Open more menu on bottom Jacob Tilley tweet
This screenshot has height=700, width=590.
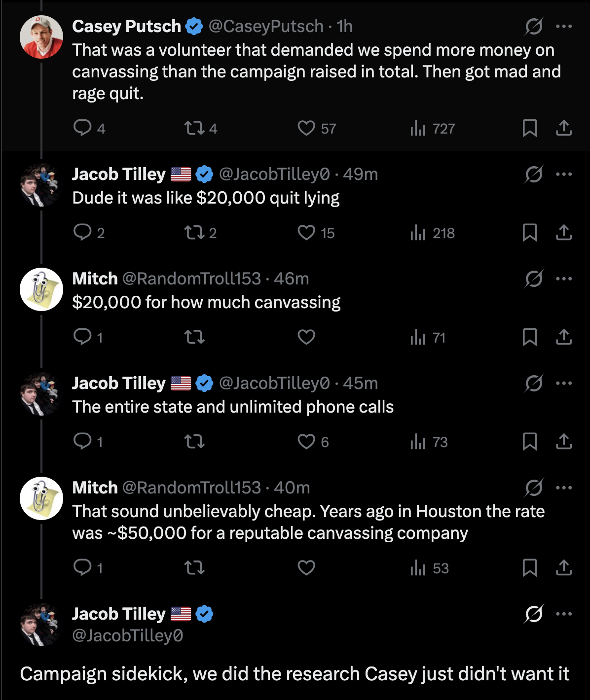click(x=563, y=614)
